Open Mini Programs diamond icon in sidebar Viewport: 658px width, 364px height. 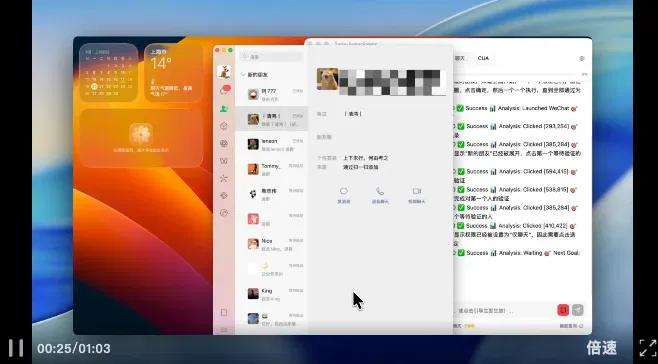click(224, 195)
